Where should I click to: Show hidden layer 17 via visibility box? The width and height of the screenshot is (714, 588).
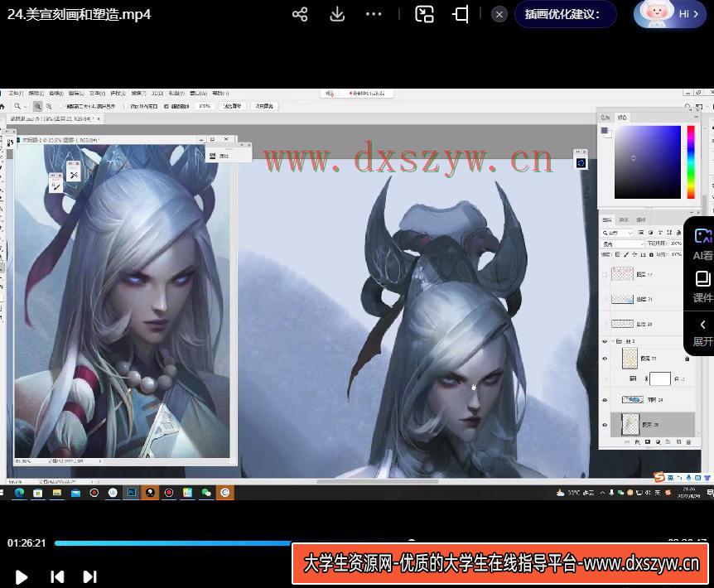[605, 274]
